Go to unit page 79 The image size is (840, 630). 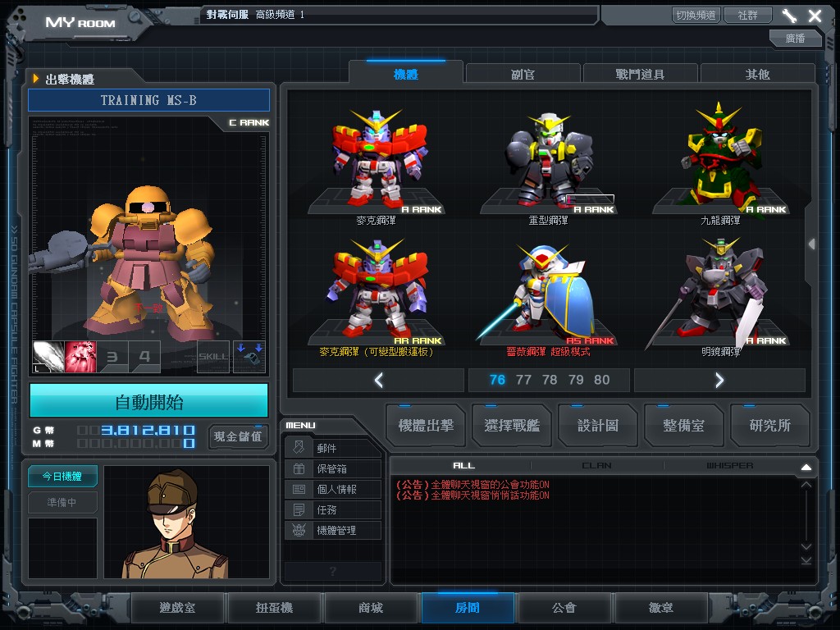(576, 380)
